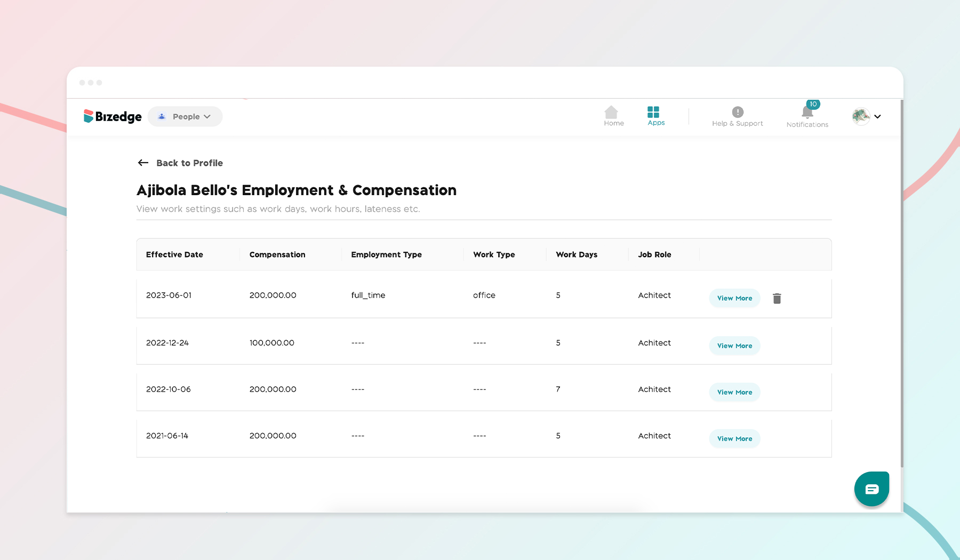Image resolution: width=960 pixels, height=560 pixels.
Task: Expand the People dropdown
Action: pos(209,116)
